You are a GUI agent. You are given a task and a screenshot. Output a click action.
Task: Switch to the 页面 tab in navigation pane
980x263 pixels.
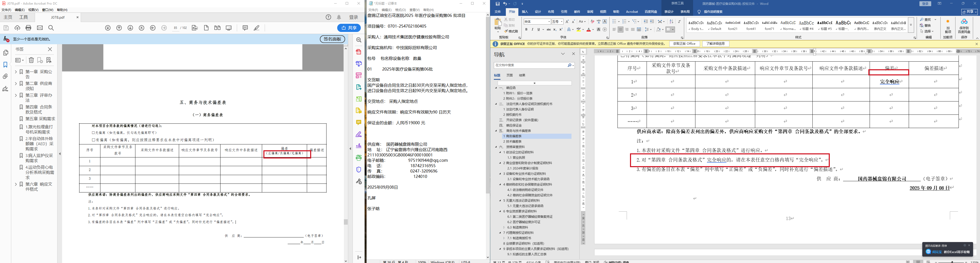(510, 75)
